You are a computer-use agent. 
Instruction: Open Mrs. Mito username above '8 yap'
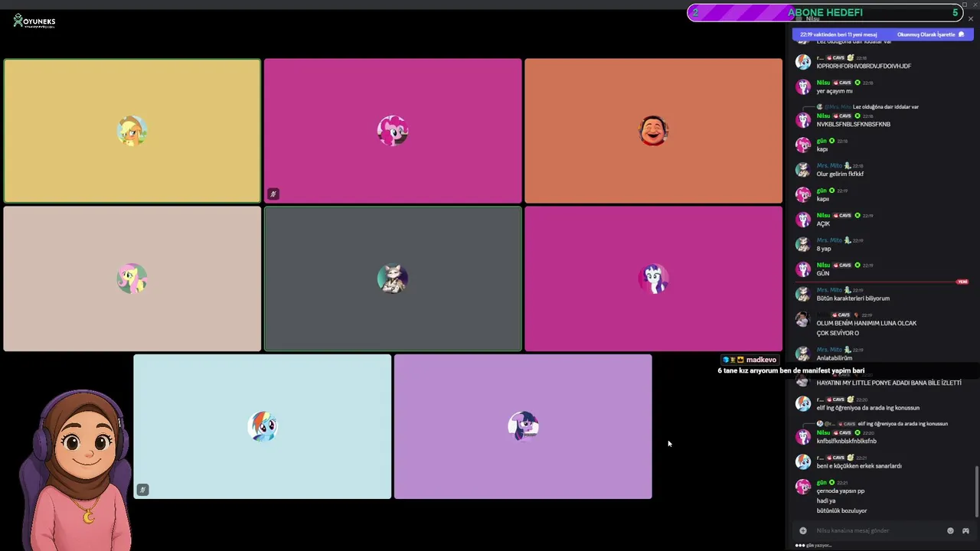[829, 240]
